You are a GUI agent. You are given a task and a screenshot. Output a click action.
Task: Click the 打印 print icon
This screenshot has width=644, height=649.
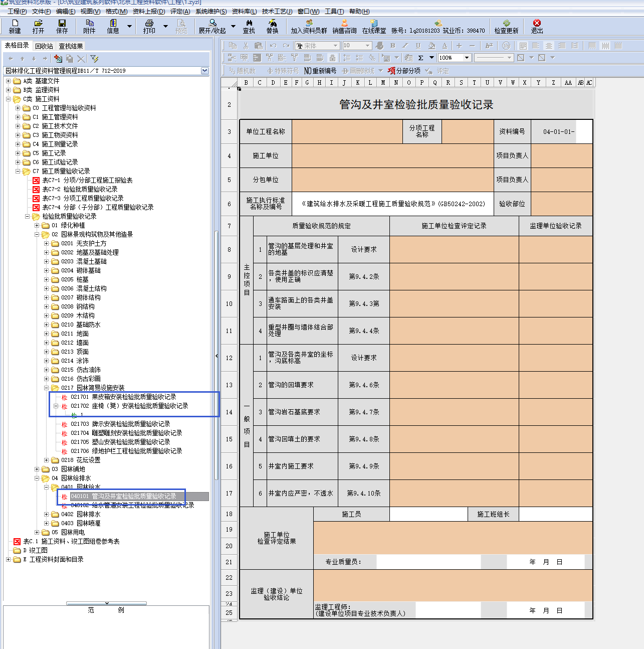click(149, 27)
